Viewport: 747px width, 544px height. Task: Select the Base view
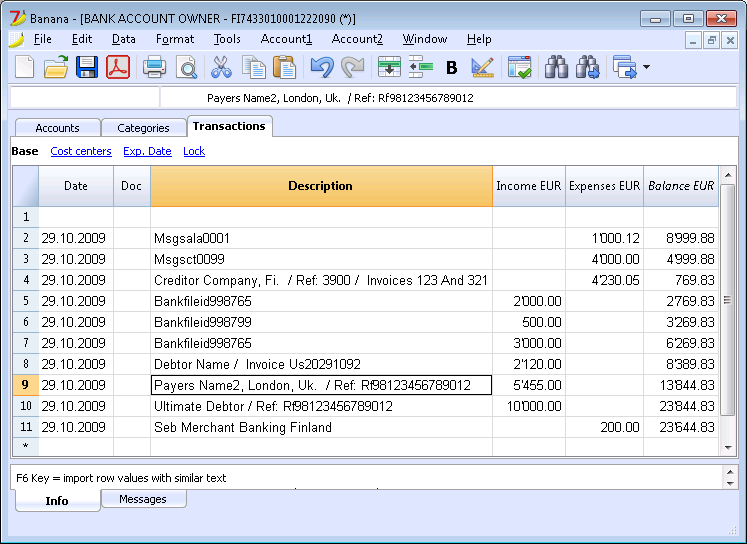click(25, 151)
